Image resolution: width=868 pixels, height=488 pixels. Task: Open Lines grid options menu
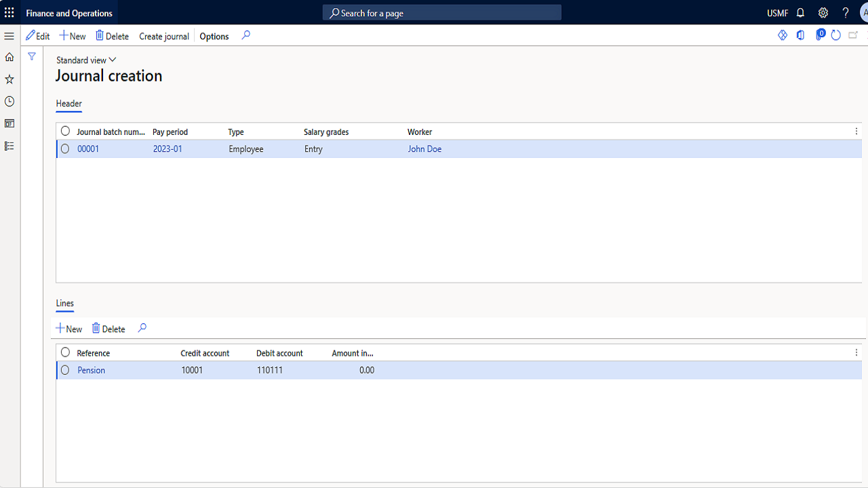coord(856,352)
